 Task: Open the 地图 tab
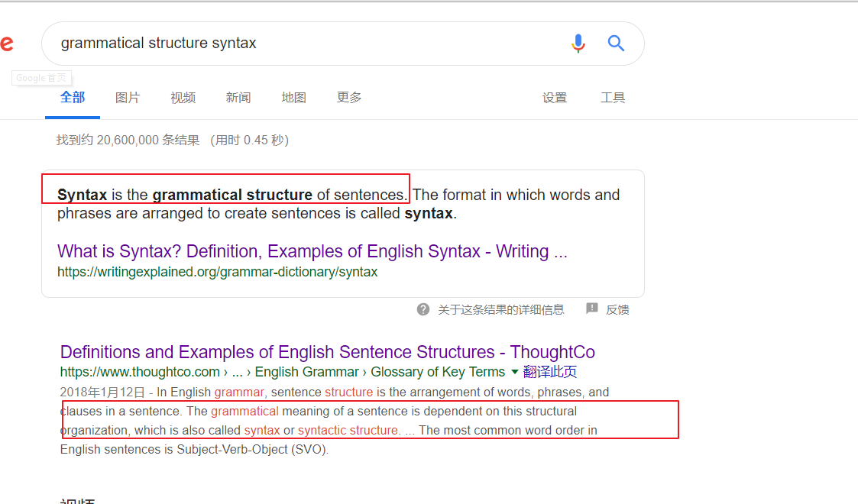click(293, 98)
